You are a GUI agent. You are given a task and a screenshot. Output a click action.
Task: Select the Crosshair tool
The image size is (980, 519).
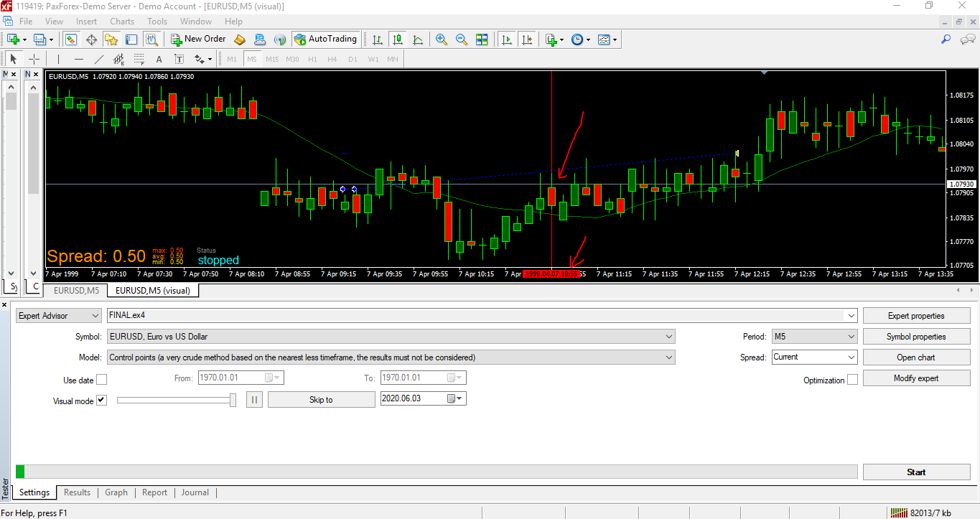[34, 59]
